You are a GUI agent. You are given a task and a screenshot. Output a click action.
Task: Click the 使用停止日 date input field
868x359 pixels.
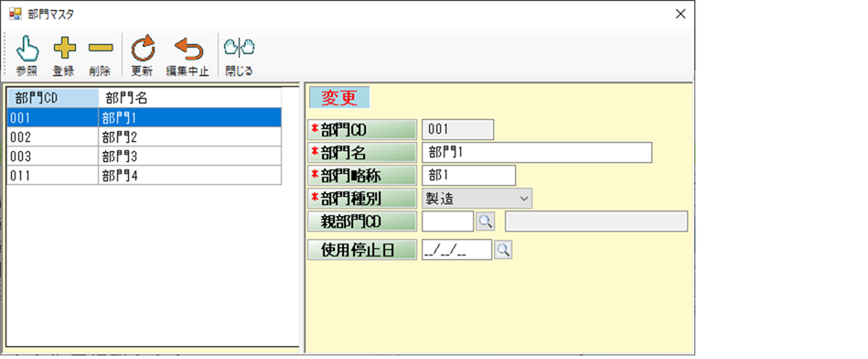pyautogui.click(x=456, y=250)
